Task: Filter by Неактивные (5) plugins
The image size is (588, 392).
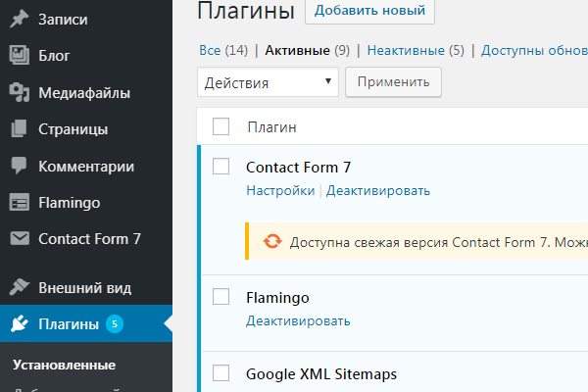Action: [416, 50]
